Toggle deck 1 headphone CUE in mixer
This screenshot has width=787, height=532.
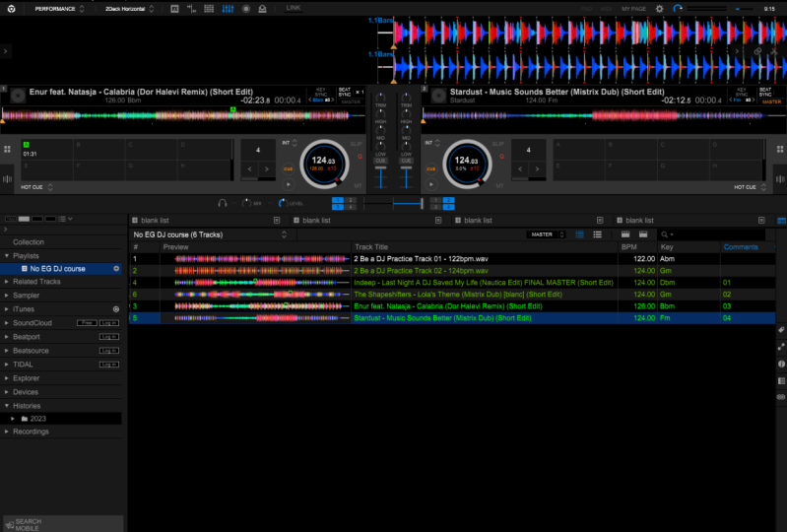coord(380,161)
